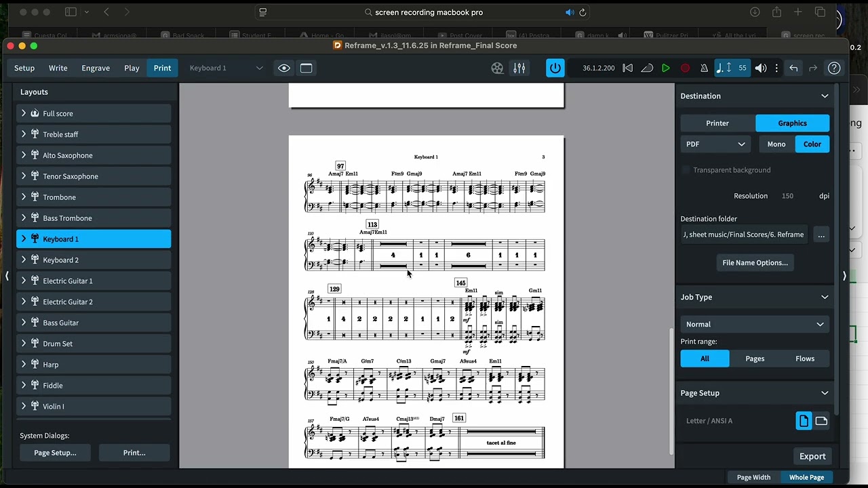Switch to Setup mode
Image resolution: width=868 pixels, height=488 pixels.
pyautogui.click(x=24, y=68)
